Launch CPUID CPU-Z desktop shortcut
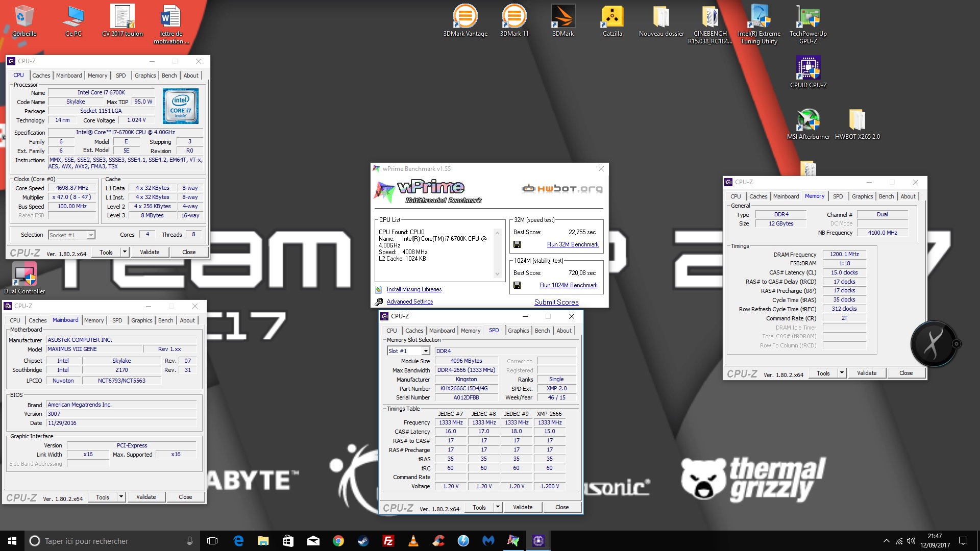980x551 pixels. click(808, 72)
